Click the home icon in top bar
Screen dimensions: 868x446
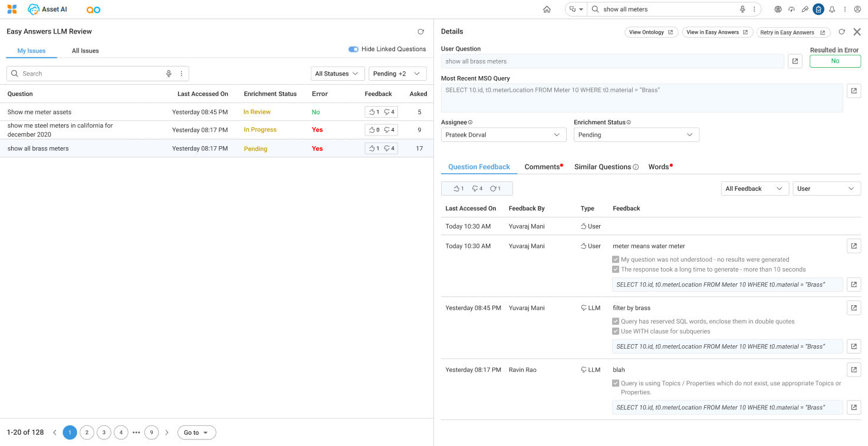click(x=547, y=9)
